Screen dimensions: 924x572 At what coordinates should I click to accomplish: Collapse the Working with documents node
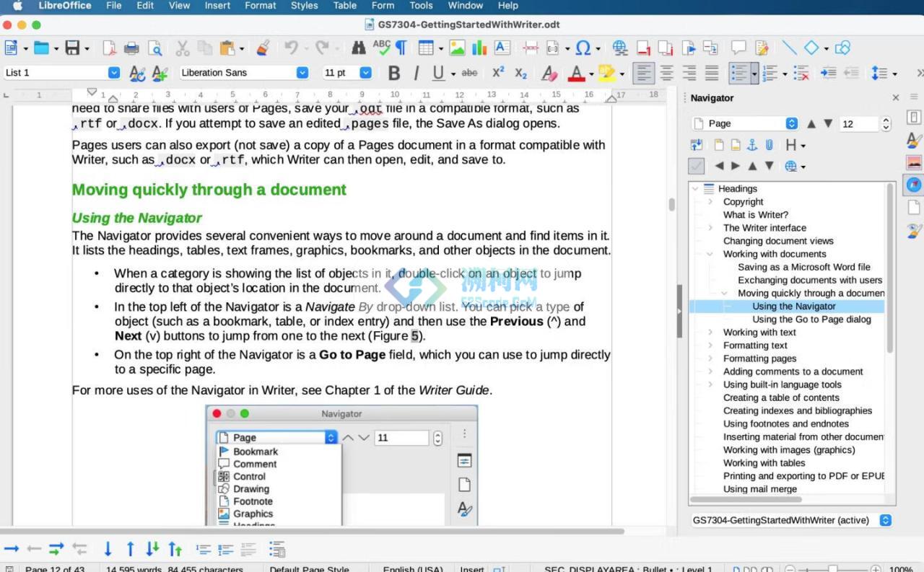point(710,254)
